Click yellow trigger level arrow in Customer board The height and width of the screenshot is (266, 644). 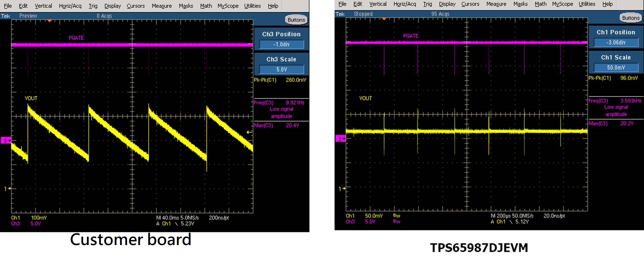coord(249,132)
